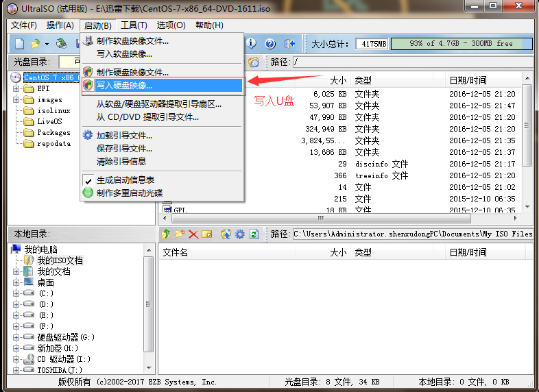539x392 pixels.
Task: Click the yellow rename folder icon
Action: tap(207, 234)
